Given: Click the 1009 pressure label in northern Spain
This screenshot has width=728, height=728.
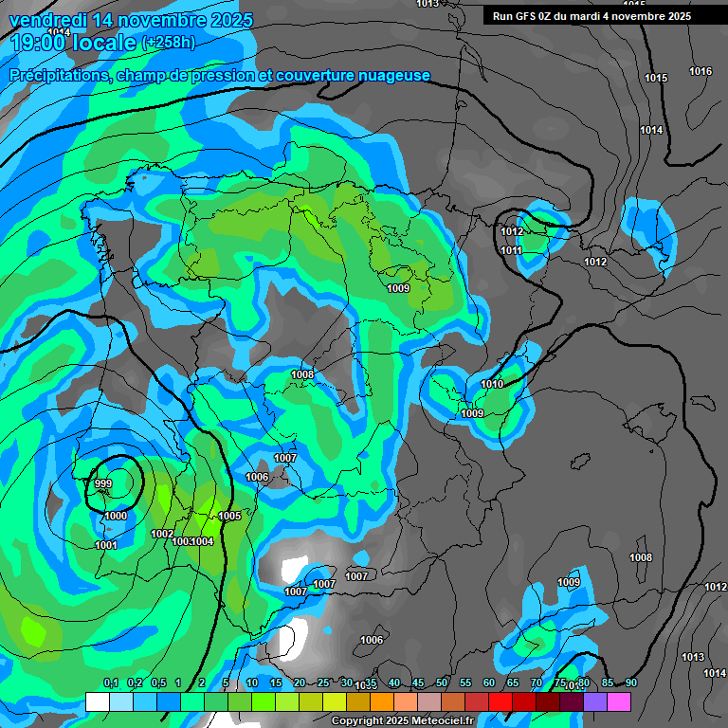Looking at the screenshot, I should [398, 288].
